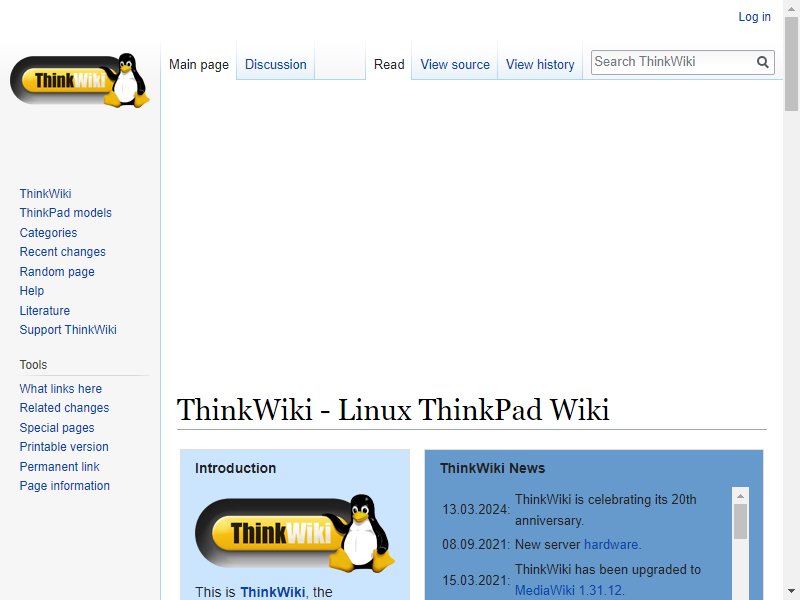This screenshot has height=600, width=800.
Task: Open the Categories link
Action: (48, 233)
